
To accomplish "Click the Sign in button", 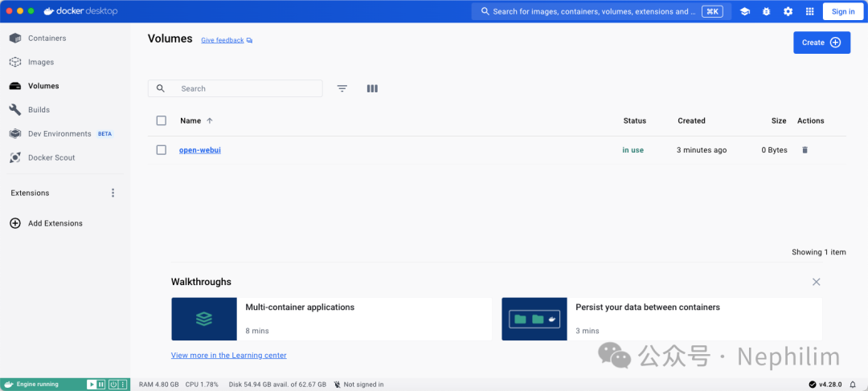I will coord(843,11).
